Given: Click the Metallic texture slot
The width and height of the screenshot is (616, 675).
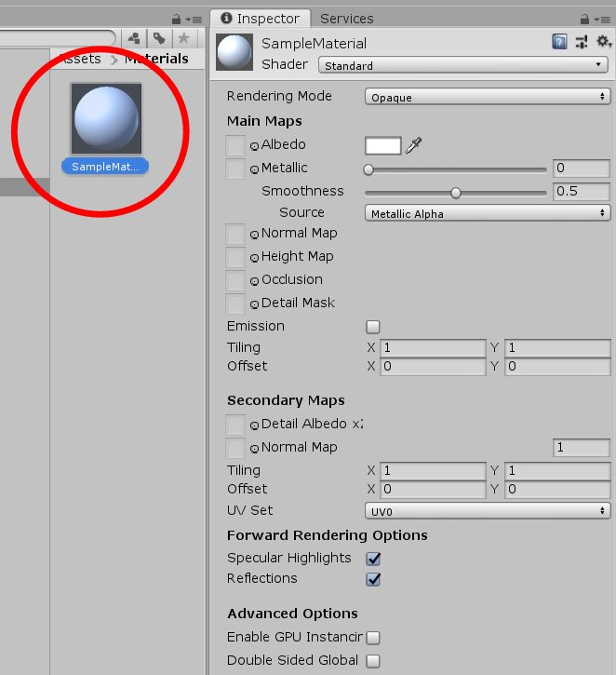Looking at the screenshot, I should (235, 169).
